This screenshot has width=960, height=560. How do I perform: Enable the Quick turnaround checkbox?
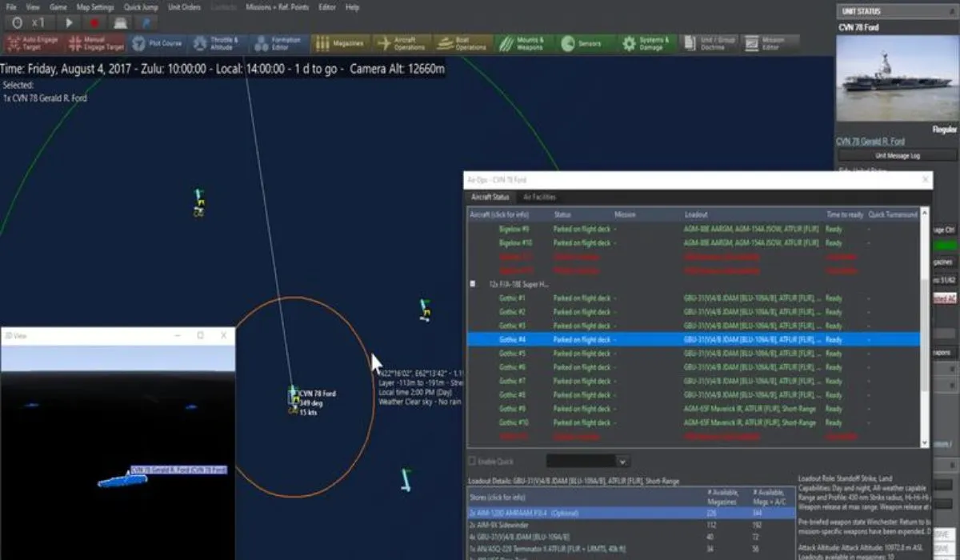(x=472, y=462)
